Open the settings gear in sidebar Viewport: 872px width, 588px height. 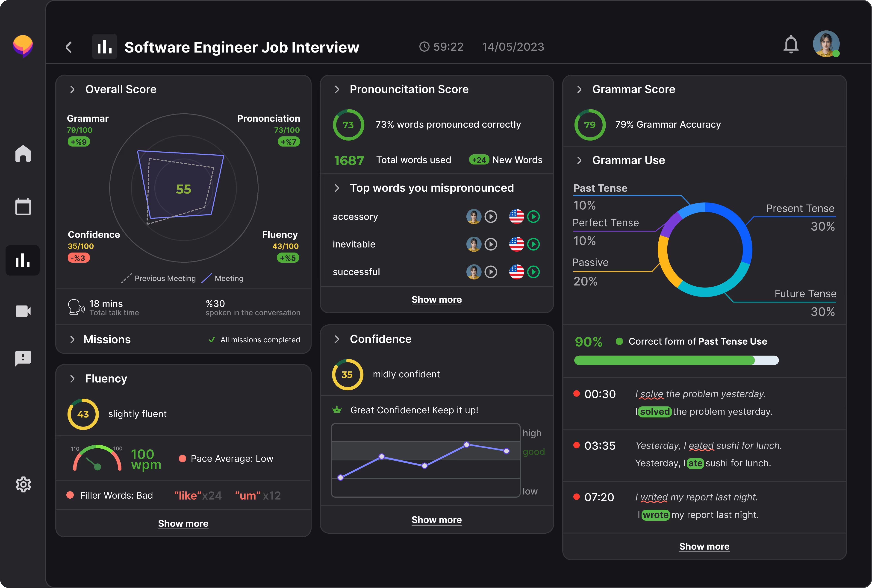23,485
